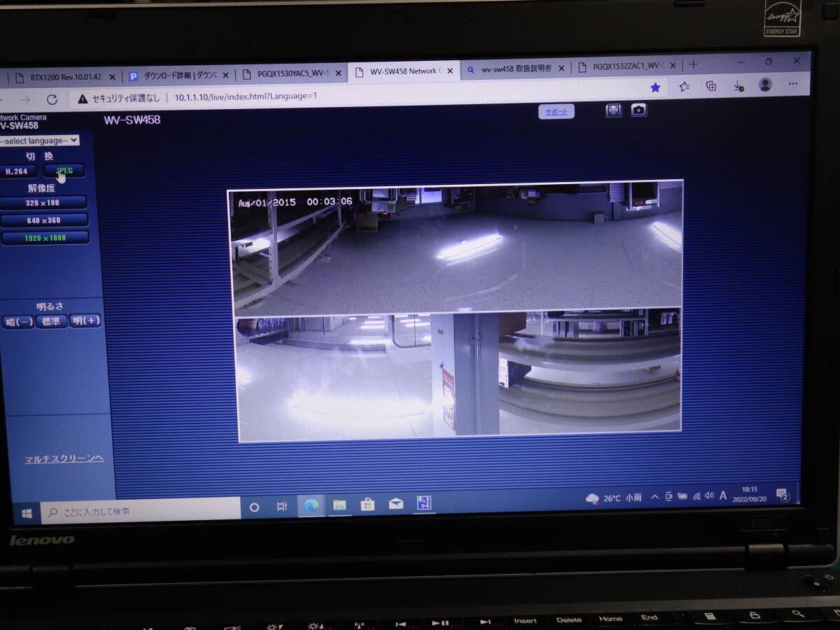Image resolution: width=840 pixels, height=630 pixels.
Task: Switch to the PGQX1530YAC5_WV-S tab
Action: (291, 73)
